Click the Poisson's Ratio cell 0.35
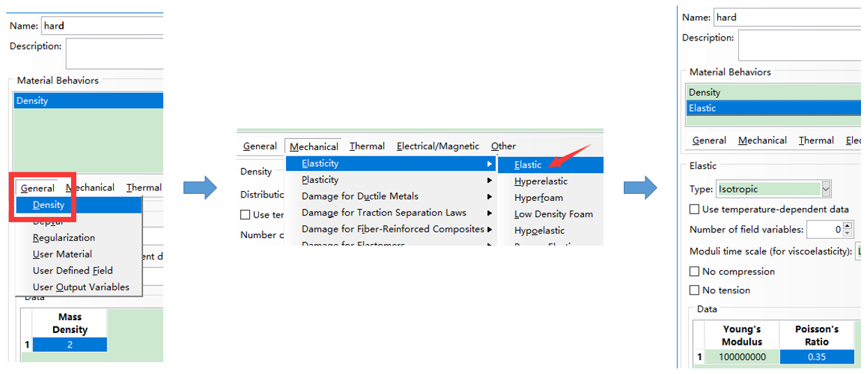 coord(816,357)
